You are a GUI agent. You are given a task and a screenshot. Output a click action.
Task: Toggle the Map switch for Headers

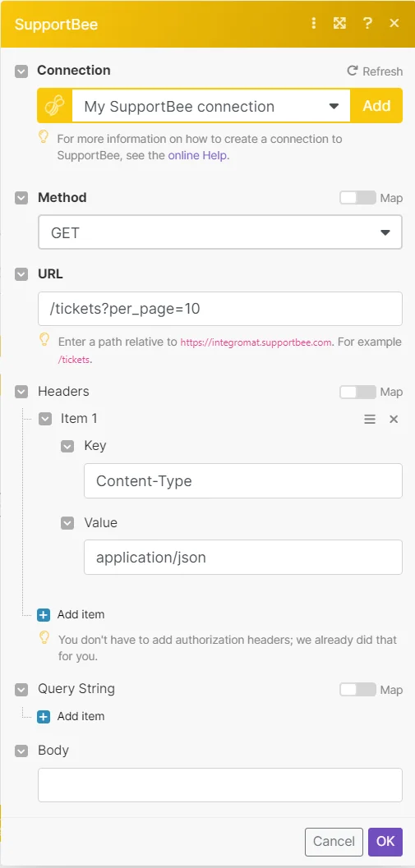click(357, 392)
